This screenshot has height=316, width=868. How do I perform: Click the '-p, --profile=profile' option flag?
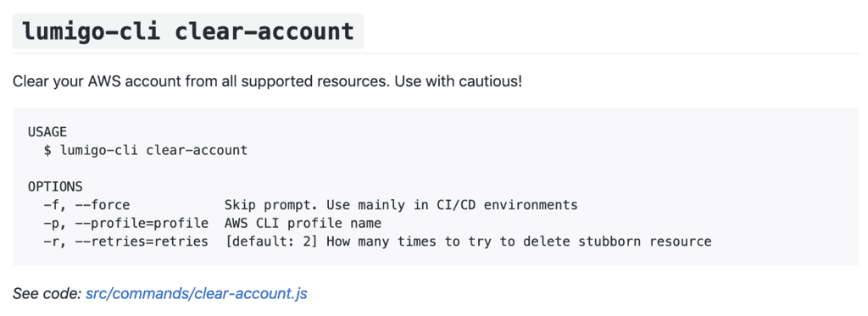[x=125, y=223]
